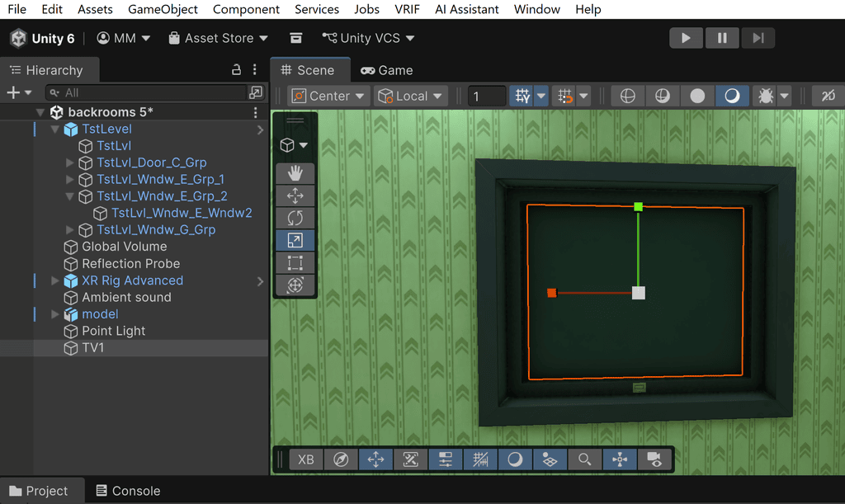
Task: Switch to the Scene tab
Action: point(310,71)
